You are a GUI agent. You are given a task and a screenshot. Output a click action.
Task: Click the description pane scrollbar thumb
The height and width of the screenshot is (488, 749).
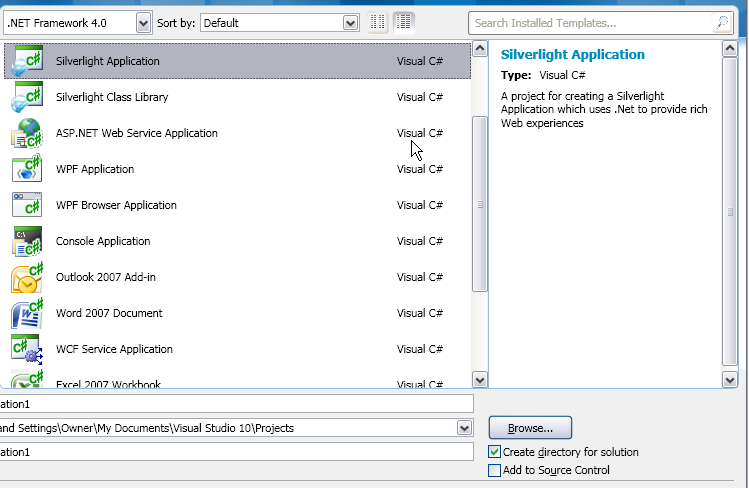(729, 212)
